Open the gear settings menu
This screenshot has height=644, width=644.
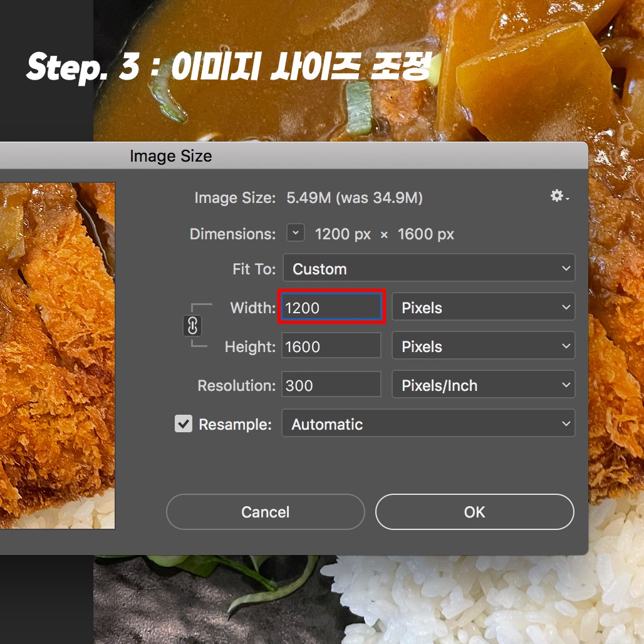click(x=559, y=196)
